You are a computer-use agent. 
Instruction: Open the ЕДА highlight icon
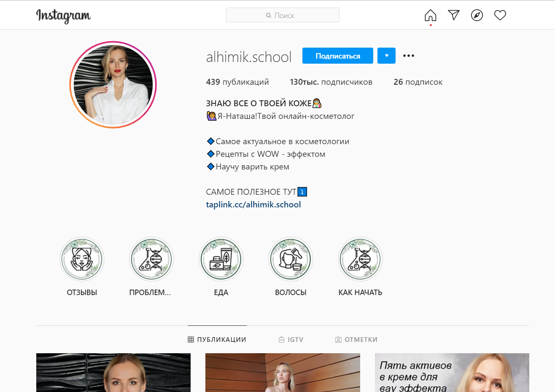pos(221,259)
